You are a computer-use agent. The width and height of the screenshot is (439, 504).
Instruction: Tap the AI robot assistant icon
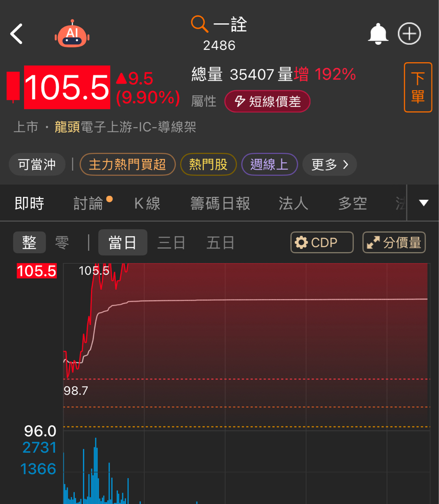[72, 34]
